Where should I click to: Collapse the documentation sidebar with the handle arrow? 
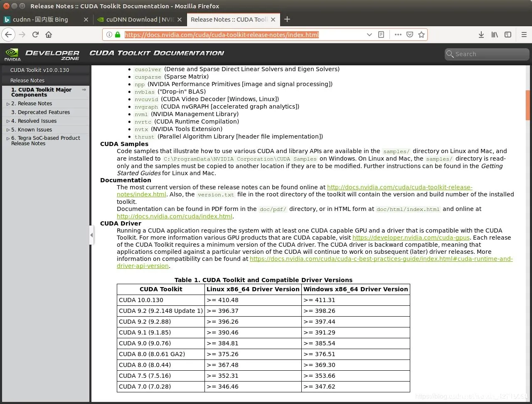pyautogui.click(x=92, y=235)
